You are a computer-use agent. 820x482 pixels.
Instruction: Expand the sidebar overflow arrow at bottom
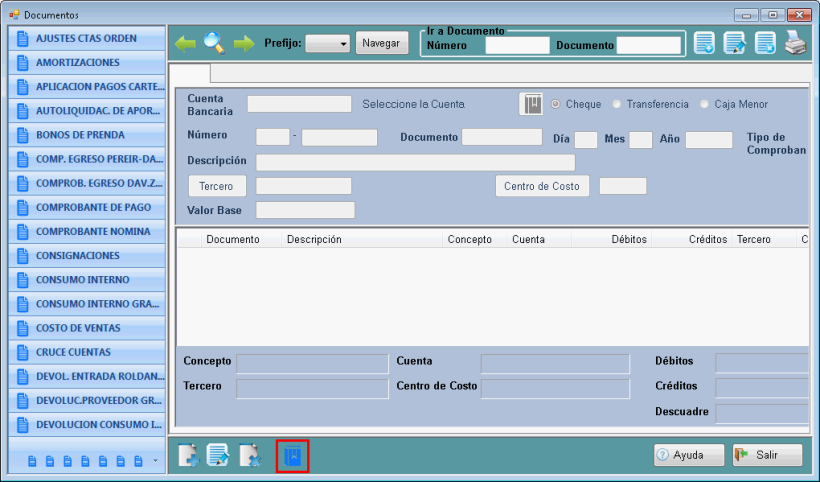click(x=155, y=461)
